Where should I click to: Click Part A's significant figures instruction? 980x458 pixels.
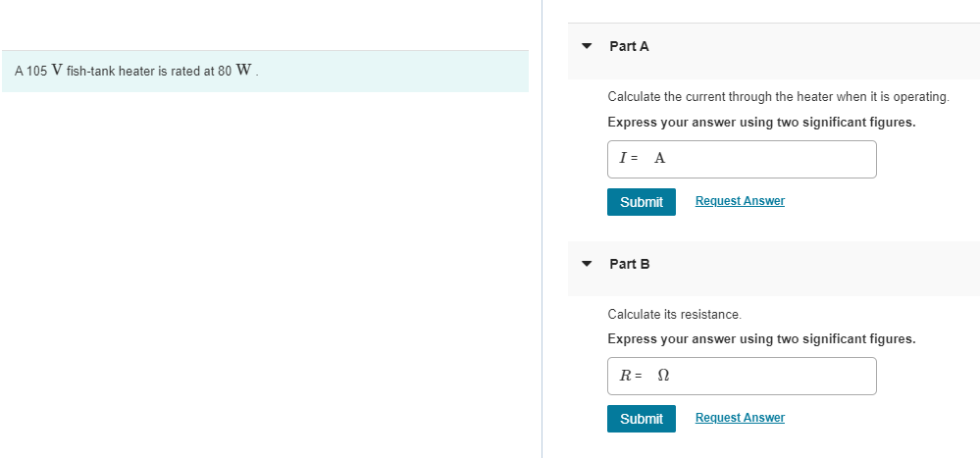(x=761, y=123)
